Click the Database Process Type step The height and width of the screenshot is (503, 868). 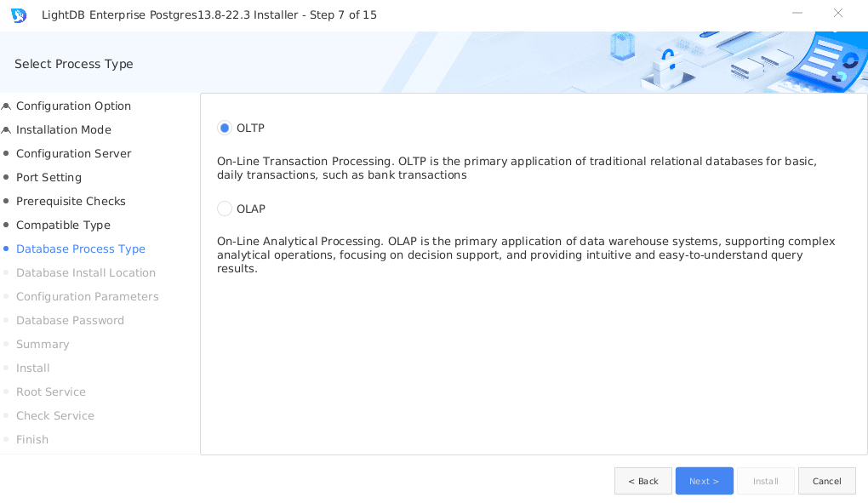click(x=81, y=249)
